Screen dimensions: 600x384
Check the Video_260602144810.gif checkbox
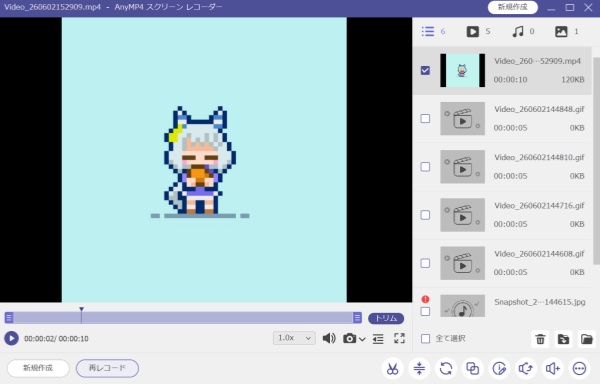tap(425, 167)
